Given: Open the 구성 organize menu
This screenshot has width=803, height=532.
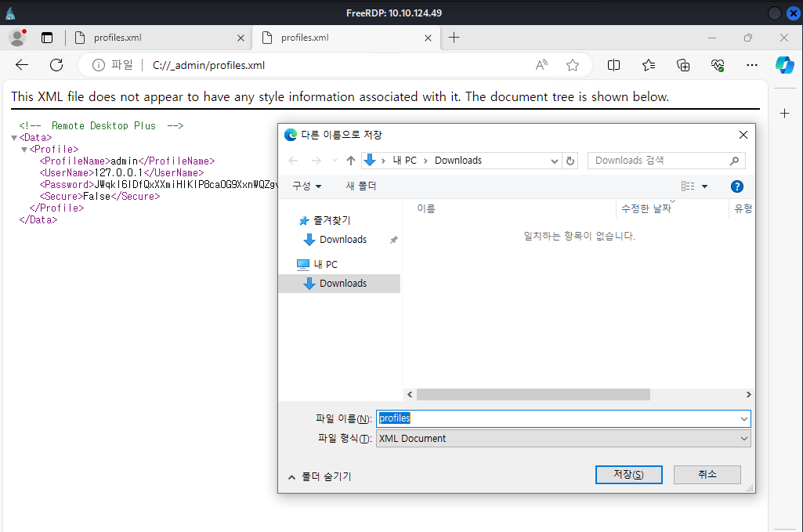Looking at the screenshot, I should pos(307,186).
